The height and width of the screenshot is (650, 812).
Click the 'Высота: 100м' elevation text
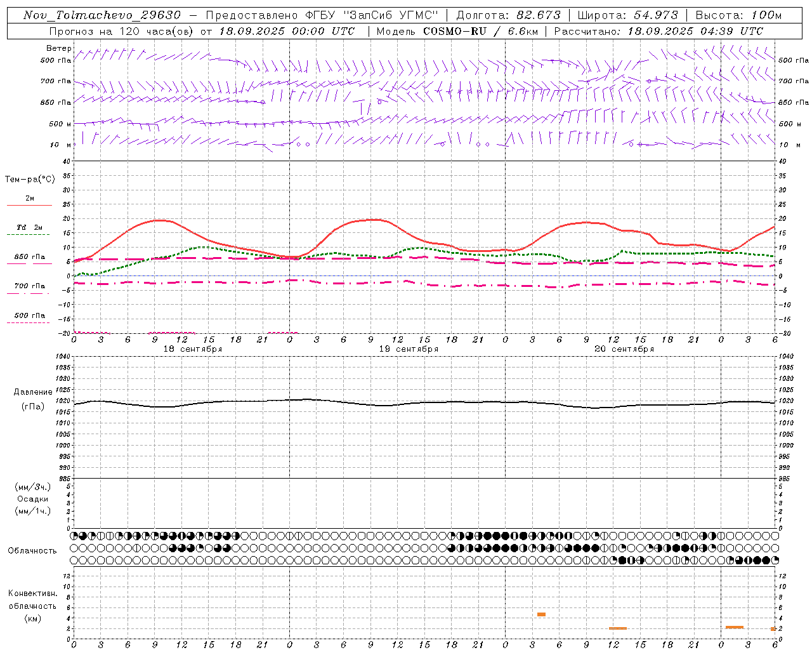pyautogui.click(x=738, y=15)
